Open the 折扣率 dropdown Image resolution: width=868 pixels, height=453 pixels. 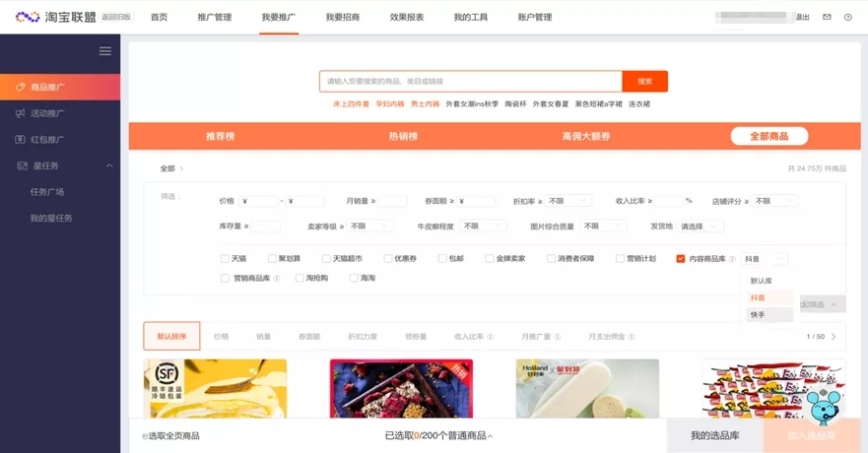568,201
